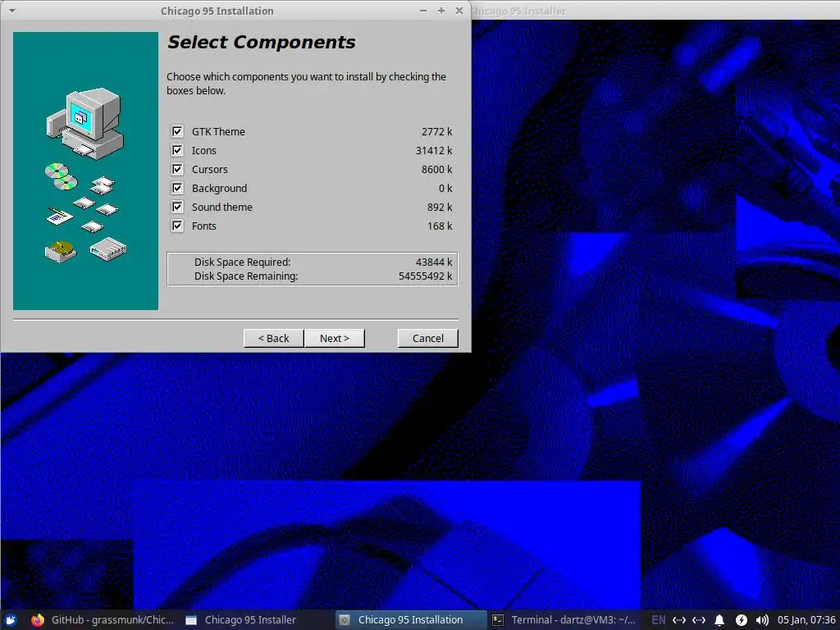The height and width of the screenshot is (630, 840).
Task: Close the Chicago 95 Installation window
Action: (459, 10)
